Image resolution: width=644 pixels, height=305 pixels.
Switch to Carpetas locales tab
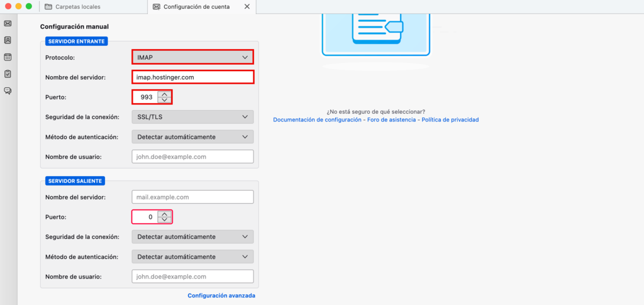click(93, 6)
